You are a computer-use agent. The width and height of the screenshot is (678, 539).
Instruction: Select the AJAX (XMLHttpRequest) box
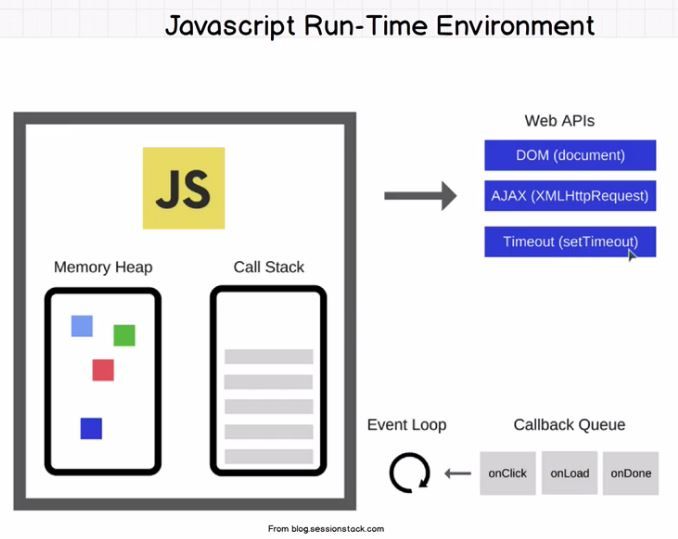pyautogui.click(x=570, y=196)
